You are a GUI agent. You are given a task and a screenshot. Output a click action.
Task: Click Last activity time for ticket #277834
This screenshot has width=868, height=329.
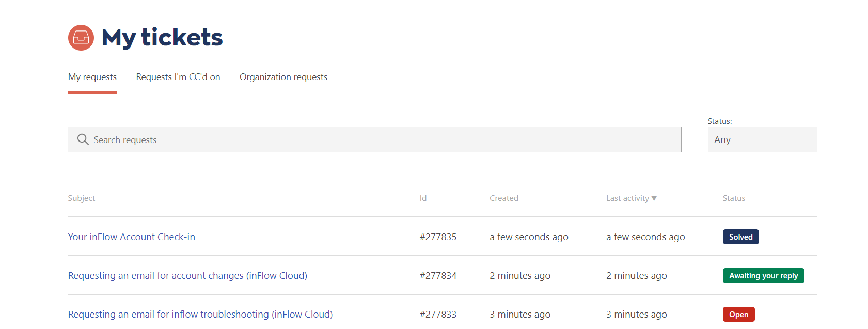click(x=637, y=276)
